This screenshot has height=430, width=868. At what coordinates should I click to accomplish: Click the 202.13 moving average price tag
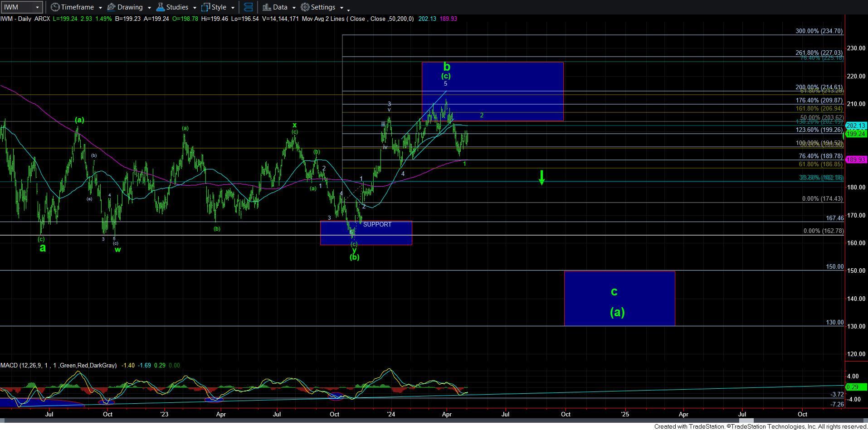(856, 126)
